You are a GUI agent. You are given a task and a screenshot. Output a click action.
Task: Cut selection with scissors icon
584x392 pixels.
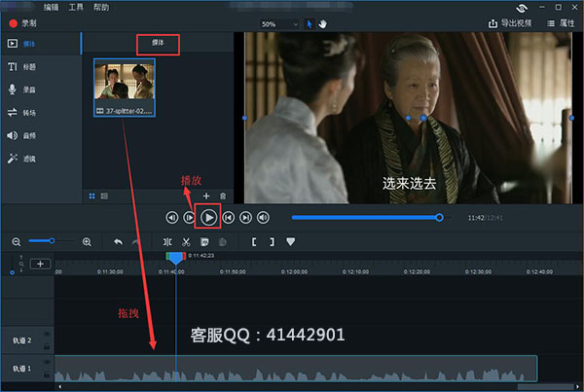pos(186,242)
